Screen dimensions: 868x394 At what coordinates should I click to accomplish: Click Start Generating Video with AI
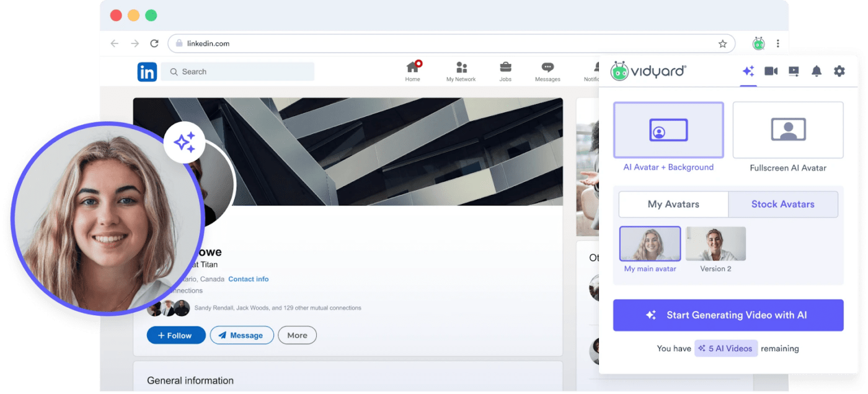pos(728,315)
